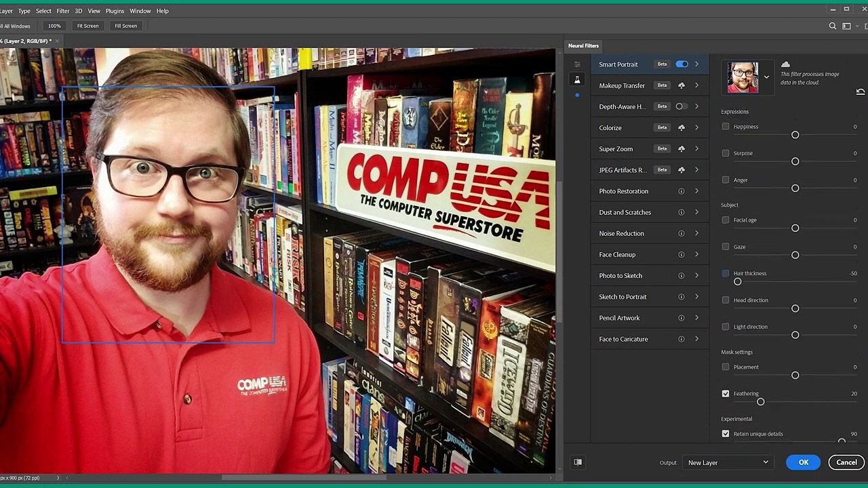Check the Happiness checkbox
The width and height of the screenshot is (868, 488).
click(x=726, y=127)
